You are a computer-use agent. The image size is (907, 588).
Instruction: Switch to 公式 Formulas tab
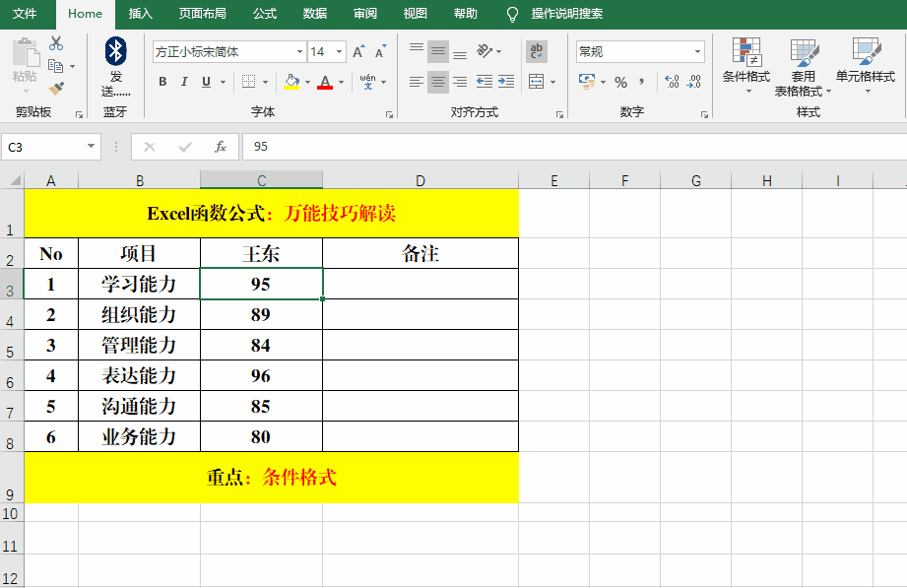pyautogui.click(x=265, y=14)
